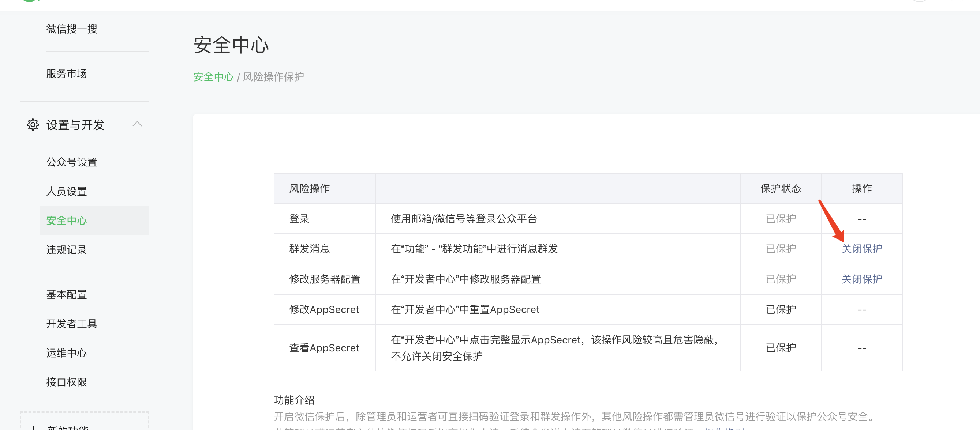The width and height of the screenshot is (980, 430).
Task: Click the gear icon beside 设置与开发
Action: (33, 125)
